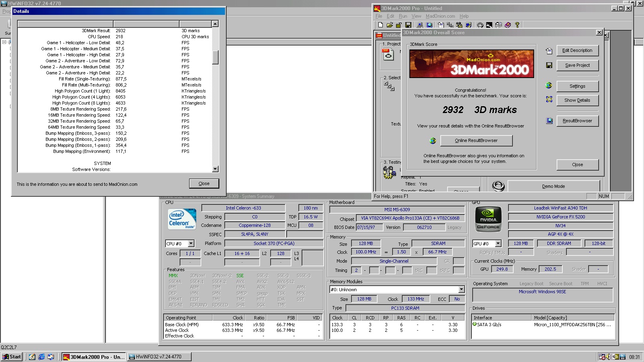The width and height of the screenshot is (644, 362).
Task: Click the HWiNFO tray icon
Action: point(623,357)
